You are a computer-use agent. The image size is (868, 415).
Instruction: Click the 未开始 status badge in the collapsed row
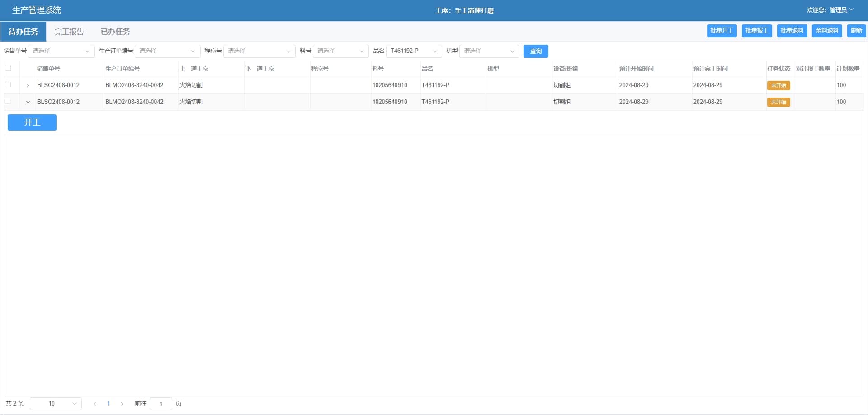[x=778, y=85]
